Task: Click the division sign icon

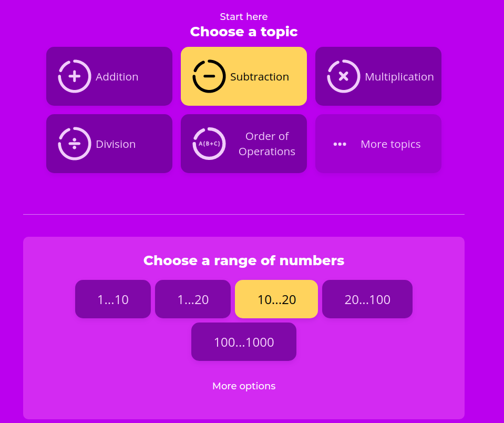Action: coord(74,143)
